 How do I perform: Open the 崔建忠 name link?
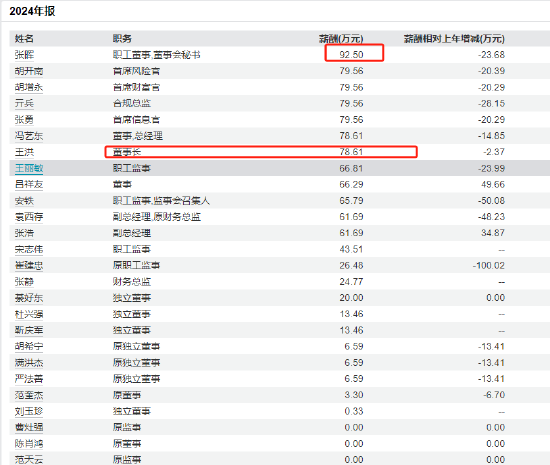click(29, 265)
